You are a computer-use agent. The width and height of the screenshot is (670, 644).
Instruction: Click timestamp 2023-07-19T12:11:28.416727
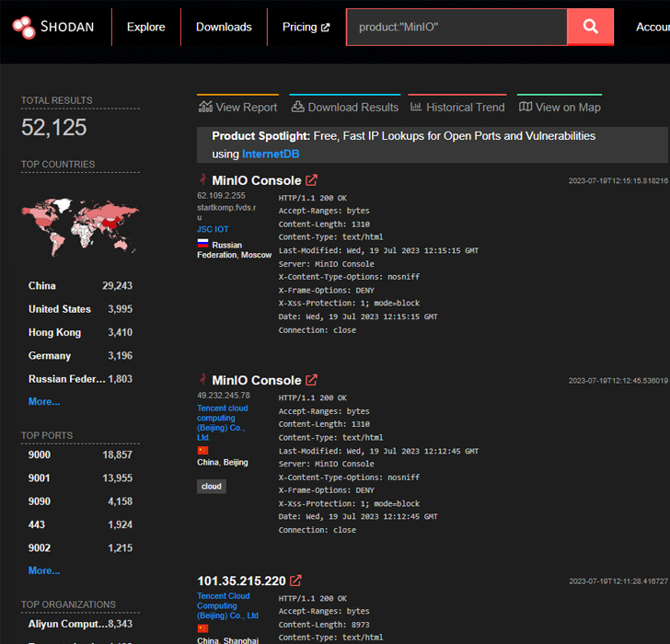[618, 581]
